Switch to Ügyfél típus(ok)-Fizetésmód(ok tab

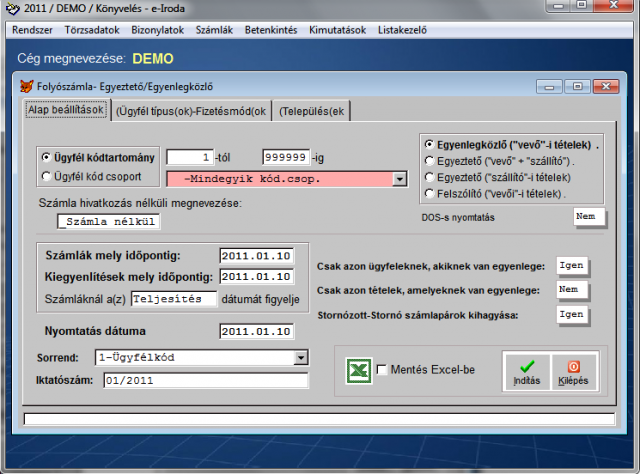(x=190, y=111)
